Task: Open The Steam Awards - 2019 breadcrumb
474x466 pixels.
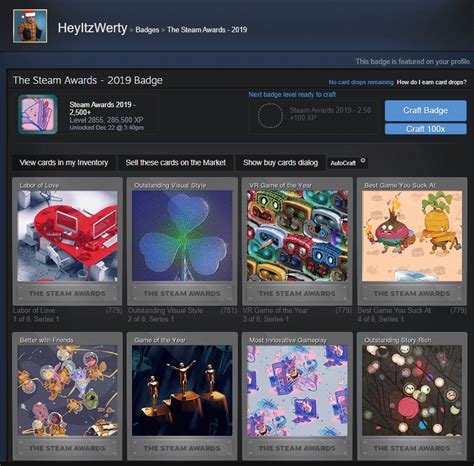Action: point(207,30)
